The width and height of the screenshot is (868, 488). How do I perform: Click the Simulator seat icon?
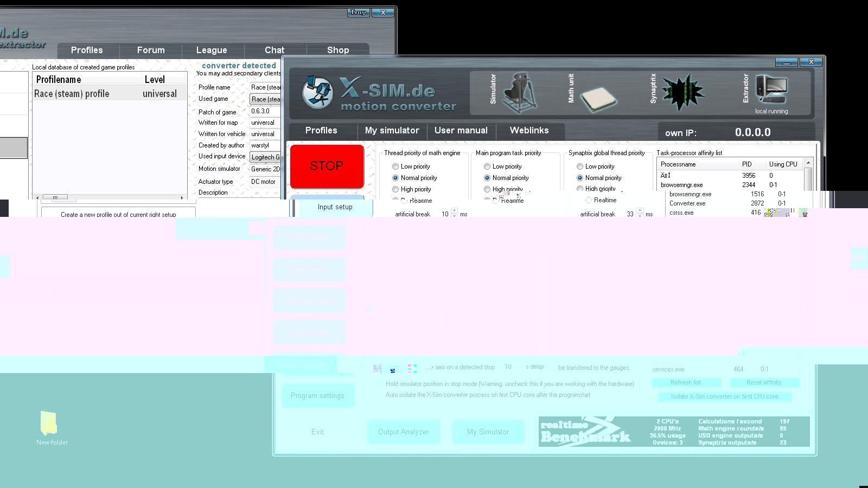[519, 92]
